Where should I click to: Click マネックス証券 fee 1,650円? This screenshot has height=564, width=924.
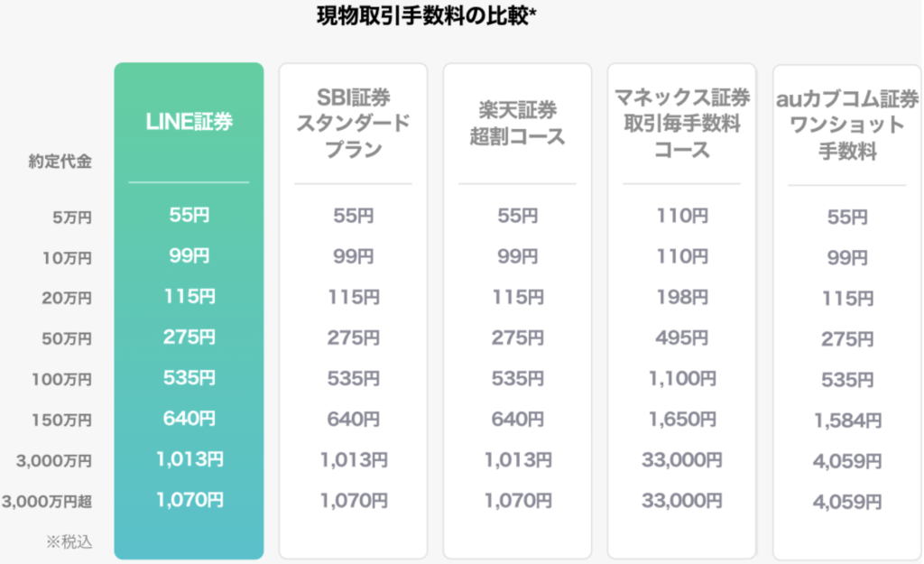tap(682, 419)
